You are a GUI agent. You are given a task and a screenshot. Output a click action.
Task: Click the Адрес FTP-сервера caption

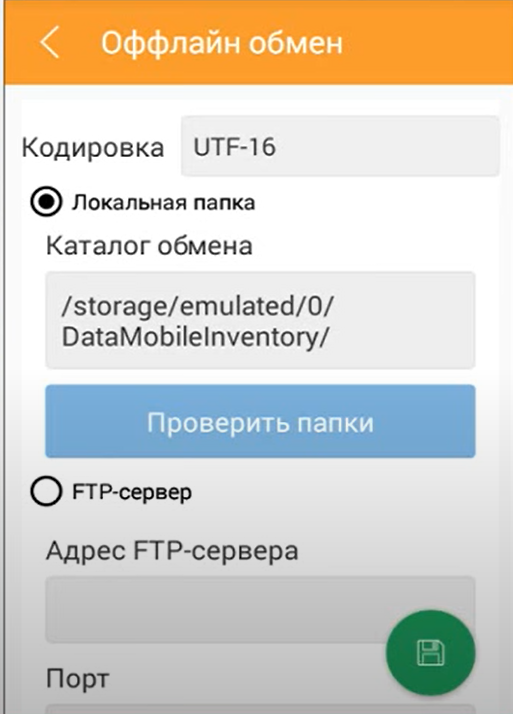coord(172,551)
